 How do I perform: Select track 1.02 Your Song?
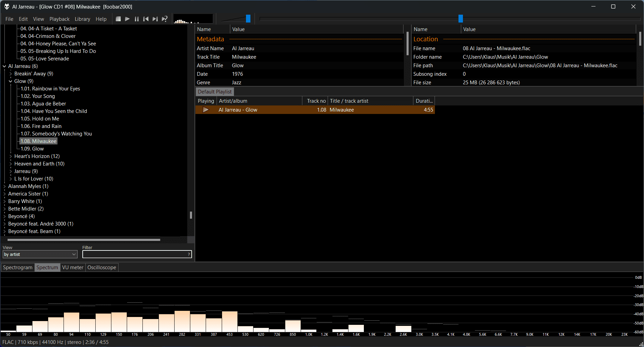pyautogui.click(x=38, y=96)
